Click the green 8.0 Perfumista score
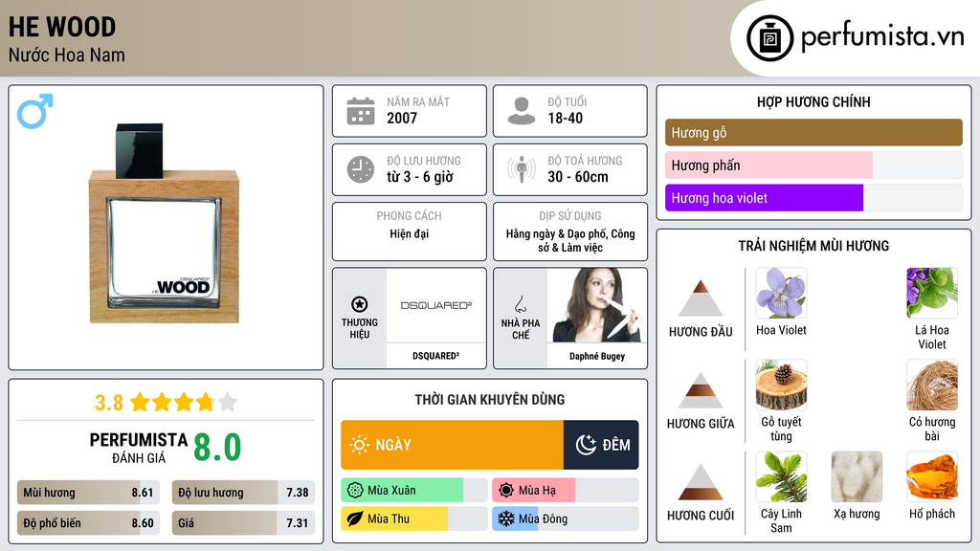This screenshot has height=551, width=980. click(217, 448)
